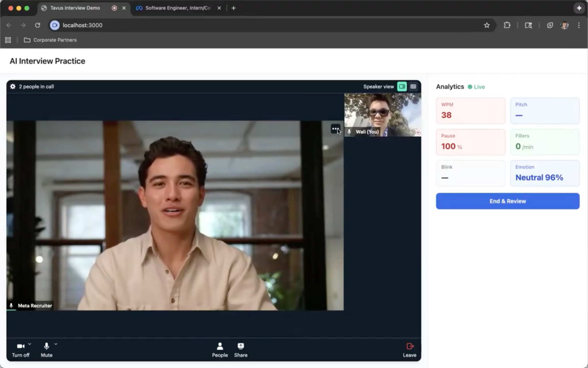The height and width of the screenshot is (368, 588).
Task: Select Tavus Interview Demo tab
Action: click(75, 8)
